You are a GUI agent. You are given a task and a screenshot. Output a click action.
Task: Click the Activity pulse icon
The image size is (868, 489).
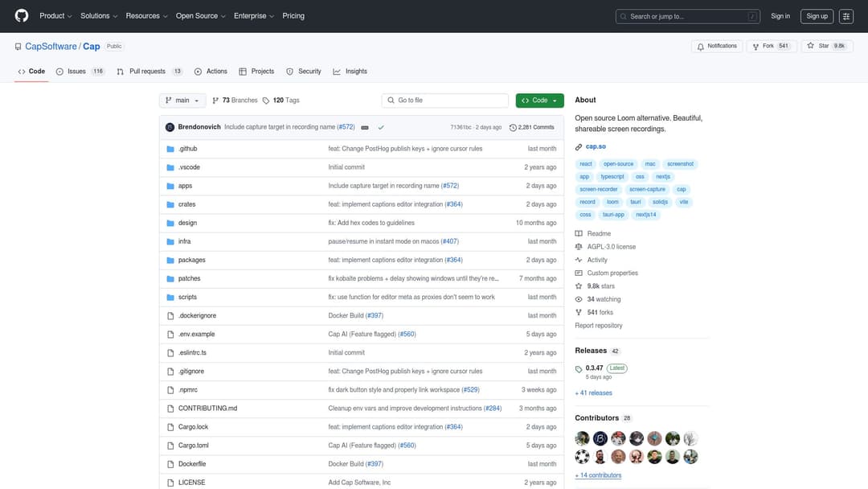coord(579,260)
